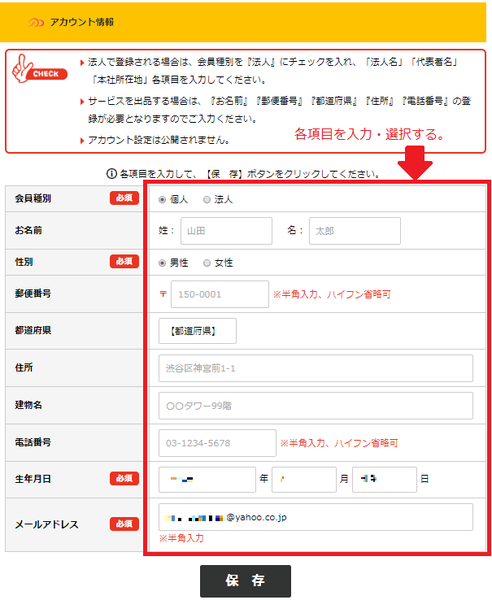Open the 都道府県 prefecture dropdown
Viewport: 492px width, 600px height.
198,331
